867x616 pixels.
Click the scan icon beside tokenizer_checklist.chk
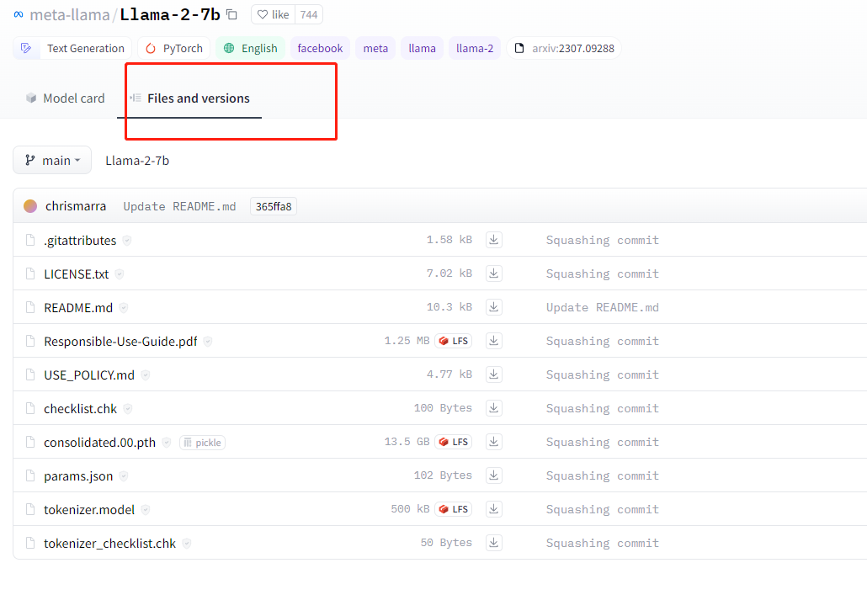click(187, 544)
